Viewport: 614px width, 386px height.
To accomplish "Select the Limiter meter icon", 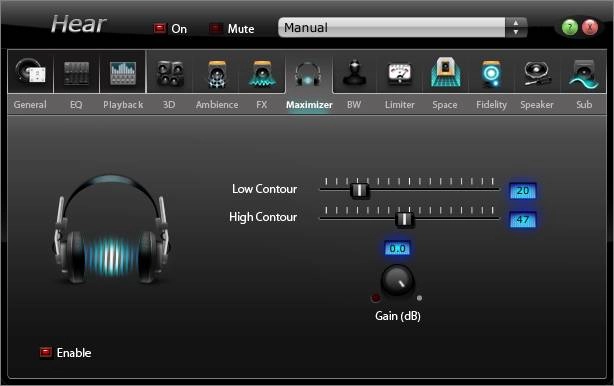I will pyautogui.click(x=399, y=74).
